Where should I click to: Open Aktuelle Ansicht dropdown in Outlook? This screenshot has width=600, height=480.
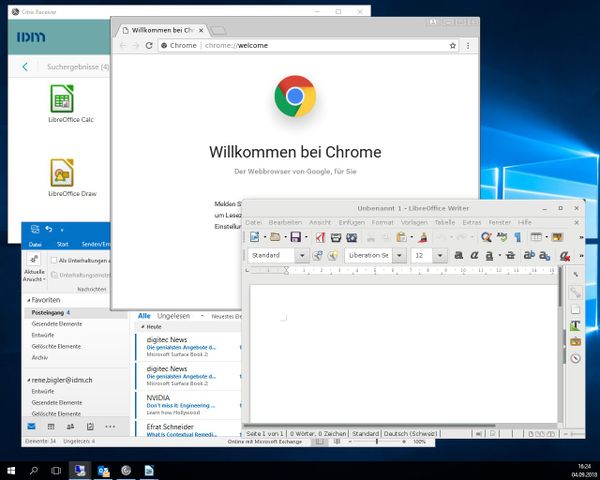tap(34, 268)
